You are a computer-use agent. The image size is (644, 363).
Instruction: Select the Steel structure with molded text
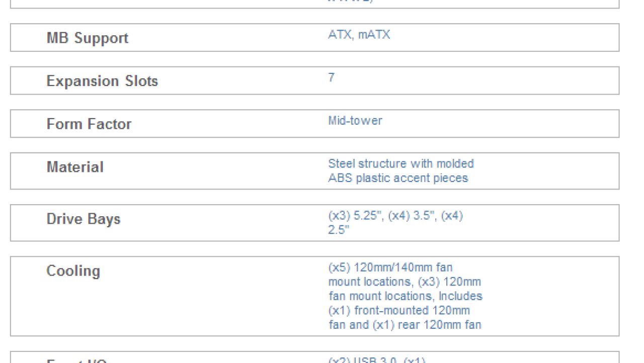coord(401,163)
